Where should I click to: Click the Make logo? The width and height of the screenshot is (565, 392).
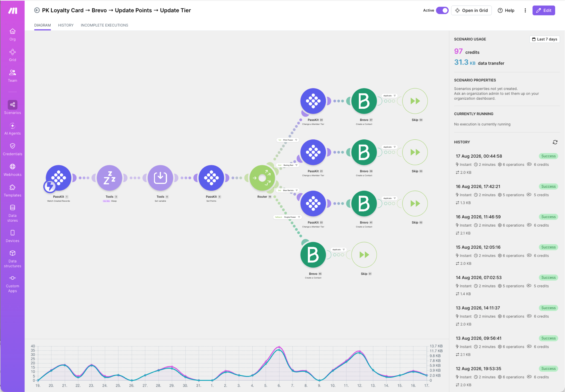coord(13,11)
